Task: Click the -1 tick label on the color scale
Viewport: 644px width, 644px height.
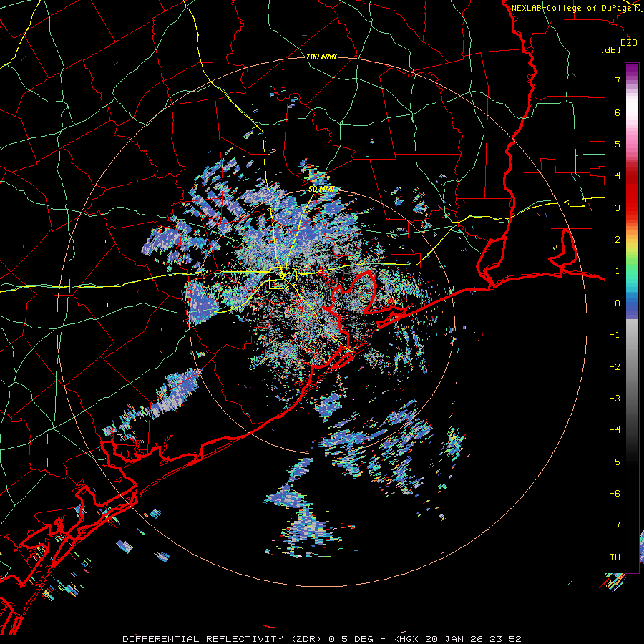Action: coord(615,335)
